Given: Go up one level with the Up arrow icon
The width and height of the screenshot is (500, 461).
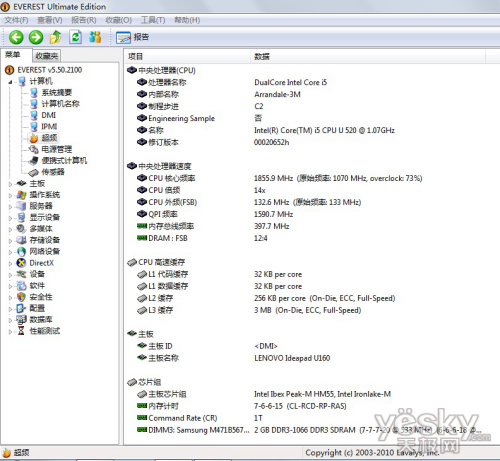Looking at the screenshot, I should pos(56,37).
